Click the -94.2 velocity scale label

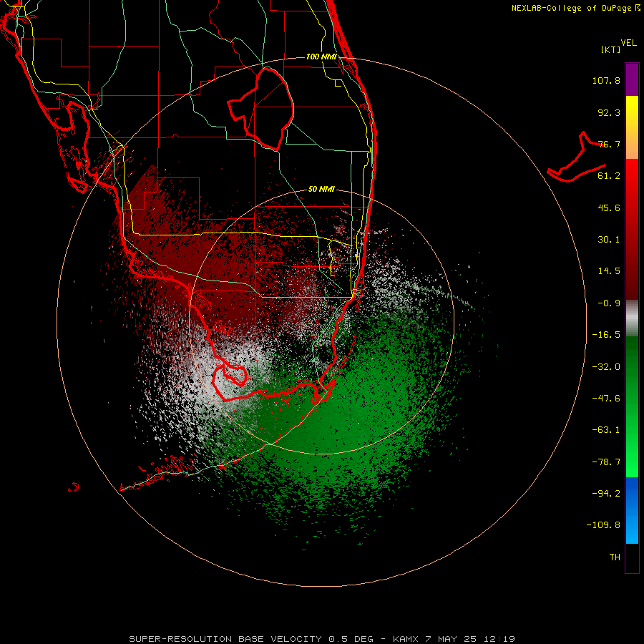[x=606, y=493]
